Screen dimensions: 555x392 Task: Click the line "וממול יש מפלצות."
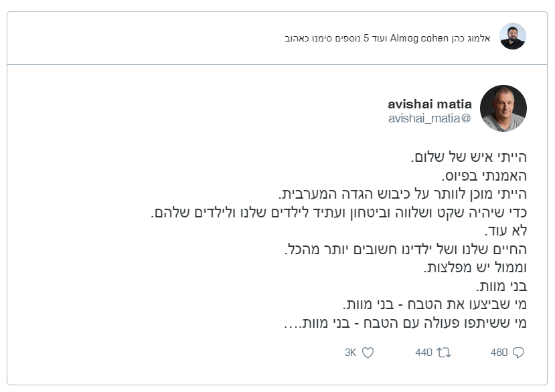(x=476, y=268)
